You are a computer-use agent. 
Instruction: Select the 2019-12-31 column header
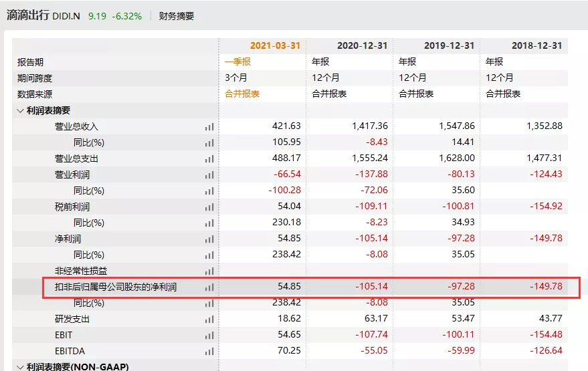pos(450,45)
